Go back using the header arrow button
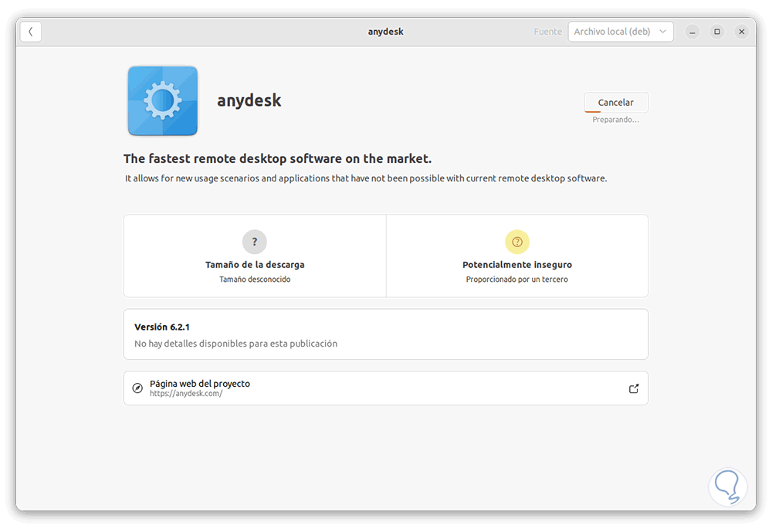Image resolution: width=772 pixels, height=532 pixels. (x=31, y=32)
